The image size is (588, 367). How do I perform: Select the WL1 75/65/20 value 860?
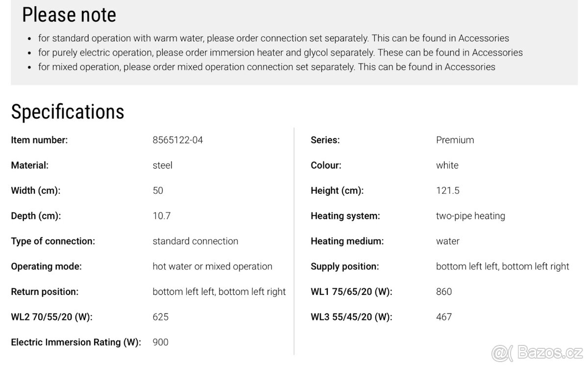point(444,291)
